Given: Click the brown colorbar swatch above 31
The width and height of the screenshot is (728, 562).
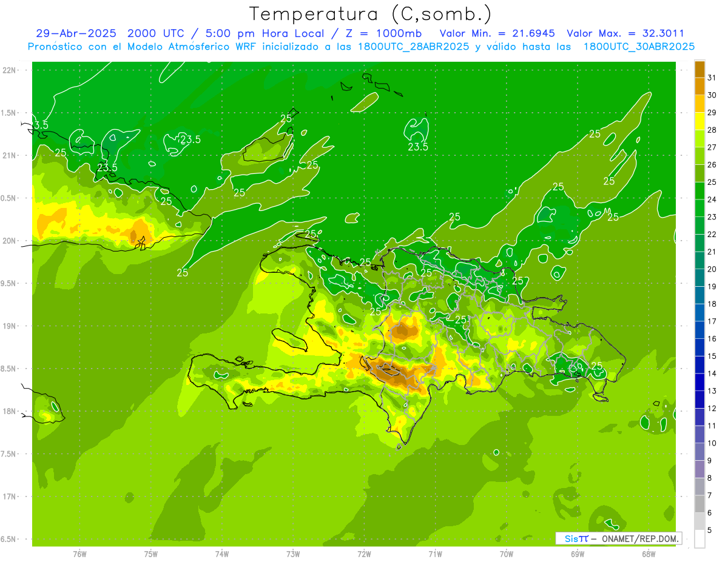Looking at the screenshot, I should pos(699,69).
